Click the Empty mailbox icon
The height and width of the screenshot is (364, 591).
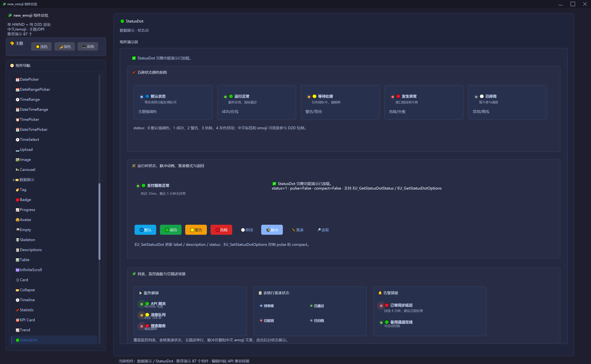coord(17,230)
